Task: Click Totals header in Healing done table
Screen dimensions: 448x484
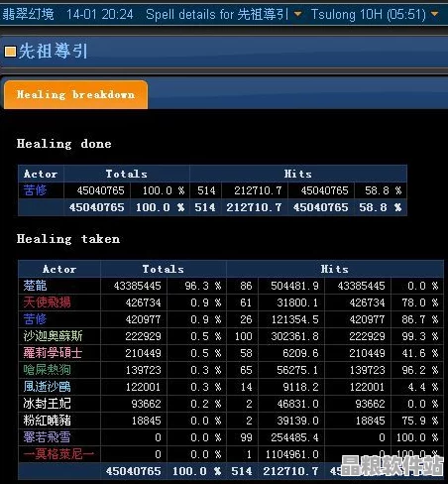Action: 126,174
